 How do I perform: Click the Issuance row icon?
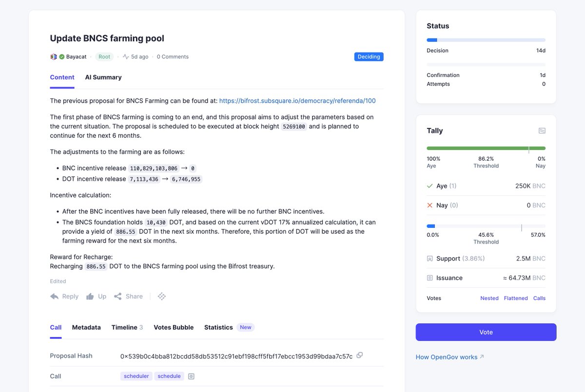point(429,278)
